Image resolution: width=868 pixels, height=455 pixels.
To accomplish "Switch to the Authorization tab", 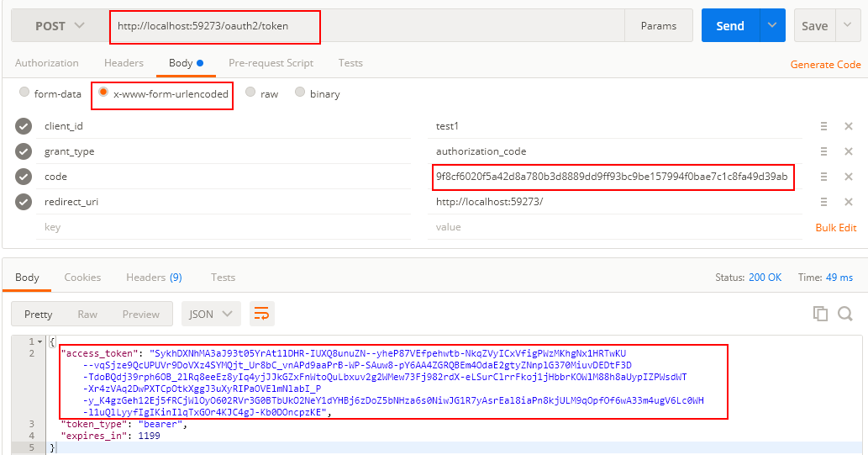I will tap(46, 63).
